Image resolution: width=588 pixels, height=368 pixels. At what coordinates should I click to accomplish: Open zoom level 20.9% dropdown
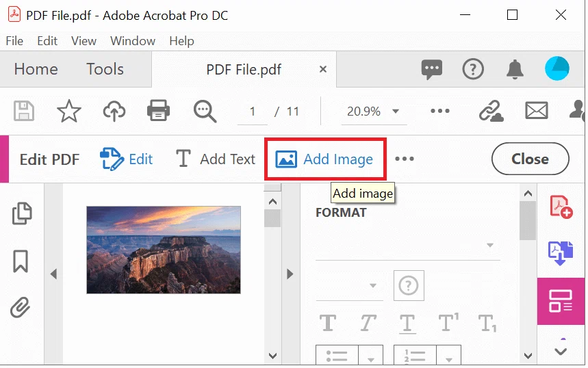coord(374,111)
